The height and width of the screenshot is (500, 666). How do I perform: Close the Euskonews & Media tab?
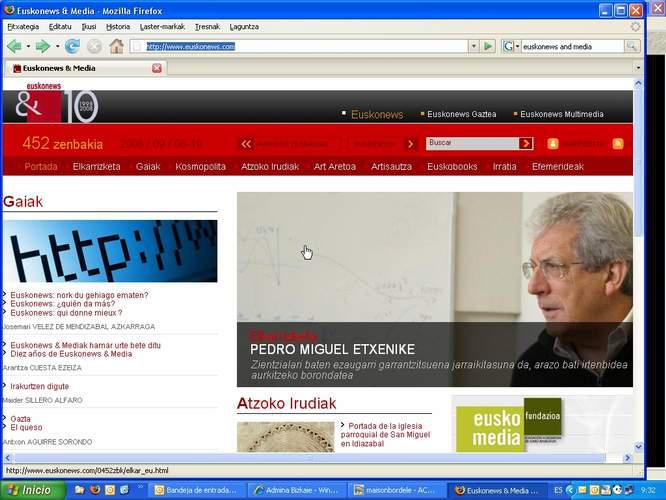pyautogui.click(x=157, y=68)
